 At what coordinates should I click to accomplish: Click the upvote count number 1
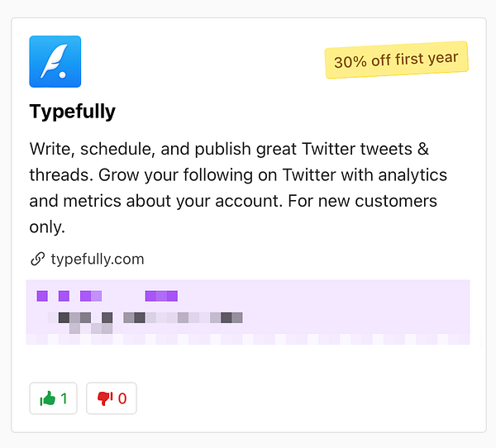click(64, 398)
